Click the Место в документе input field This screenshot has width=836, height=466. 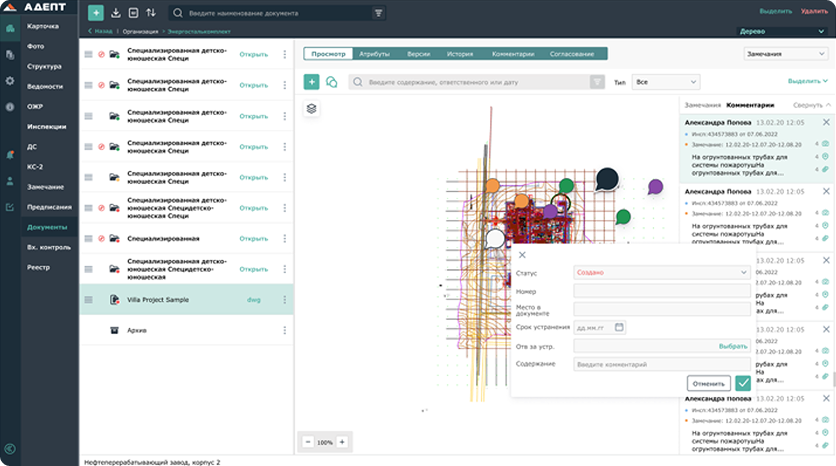[662, 309]
